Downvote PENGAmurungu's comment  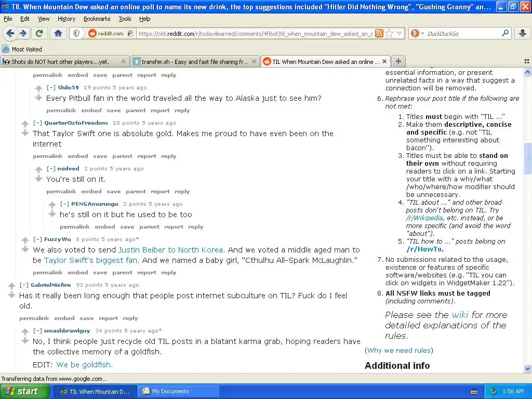tap(52, 214)
